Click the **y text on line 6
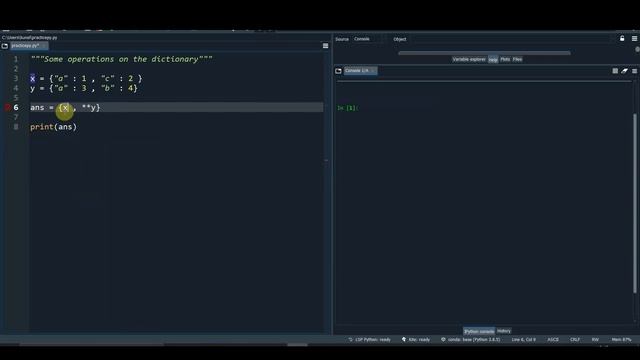The width and height of the screenshot is (640, 360). tap(89, 107)
